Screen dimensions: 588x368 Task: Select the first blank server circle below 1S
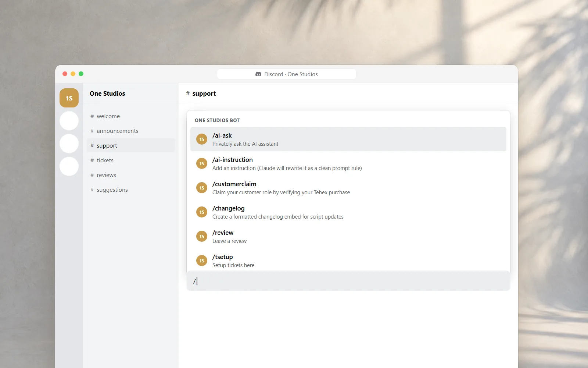[x=69, y=121]
